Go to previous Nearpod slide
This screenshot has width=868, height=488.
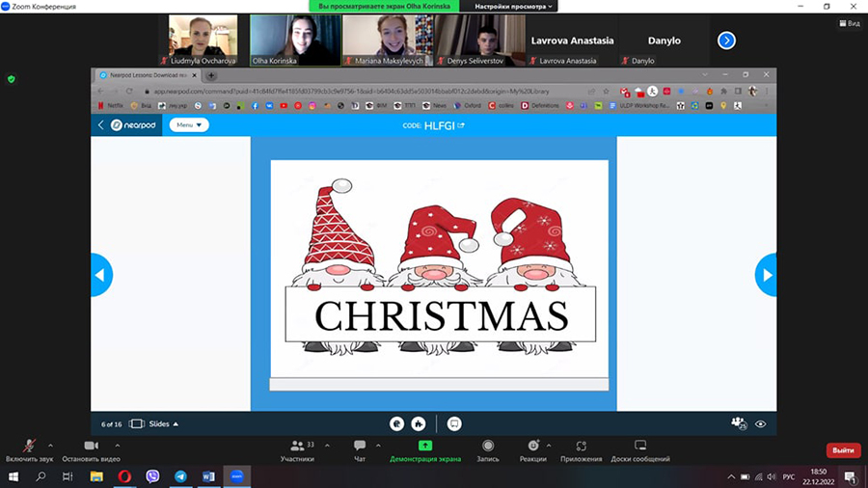(101, 275)
